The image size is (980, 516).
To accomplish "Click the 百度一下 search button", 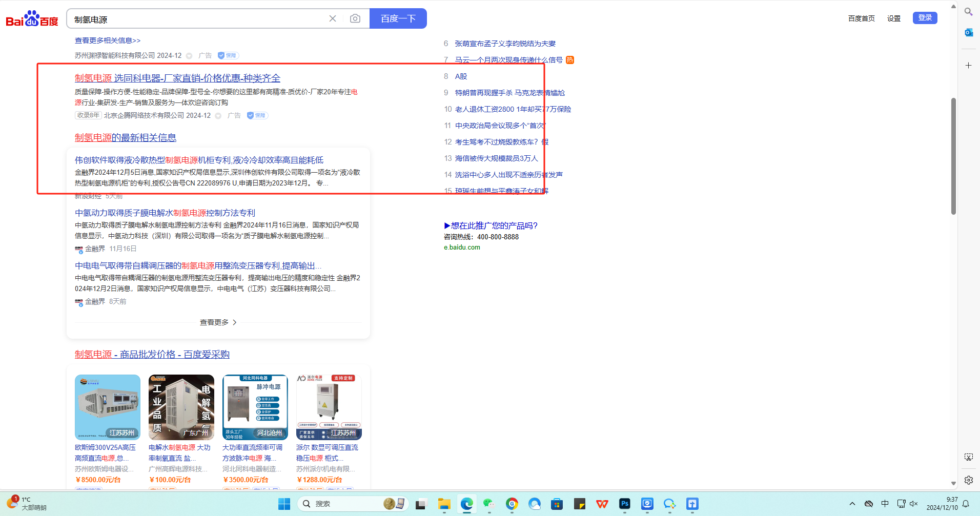I will click(x=398, y=18).
